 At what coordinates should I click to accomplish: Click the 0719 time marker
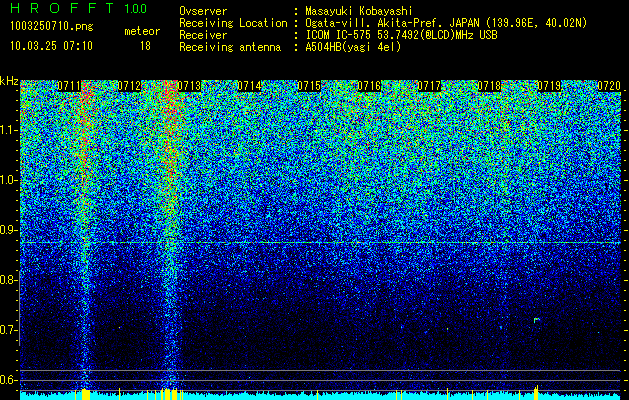click(x=549, y=86)
